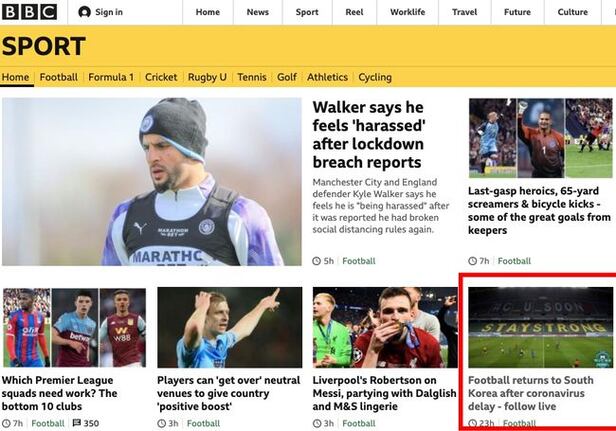Open the Rugby U tab
The width and height of the screenshot is (616, 431).
tap(207, 77)
